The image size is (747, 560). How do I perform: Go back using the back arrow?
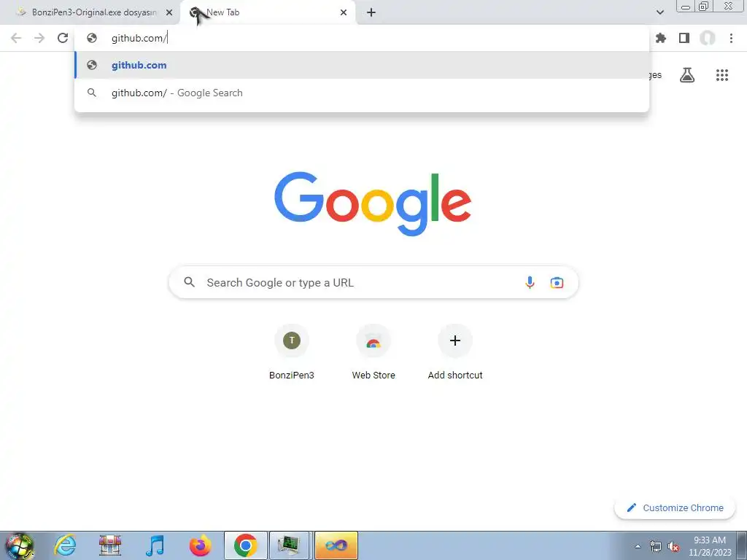tap(16, 38)
